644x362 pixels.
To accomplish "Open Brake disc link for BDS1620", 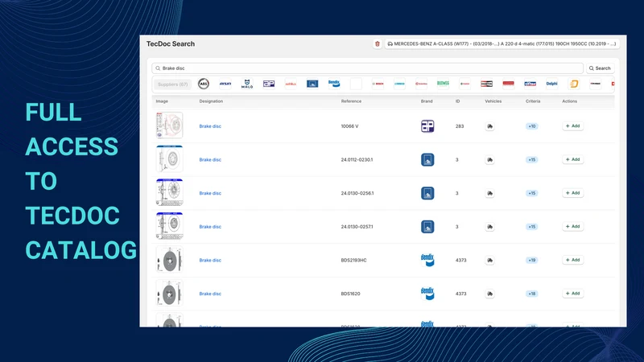I will [210, 294].
